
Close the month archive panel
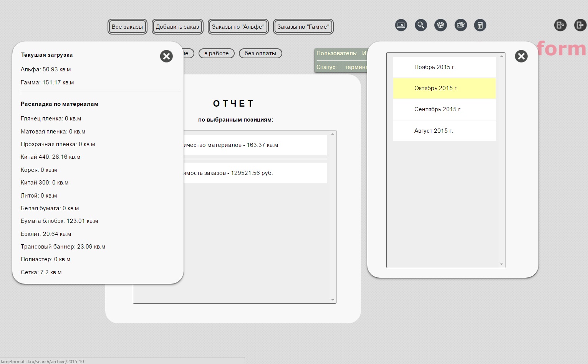[x=521, y=56]
